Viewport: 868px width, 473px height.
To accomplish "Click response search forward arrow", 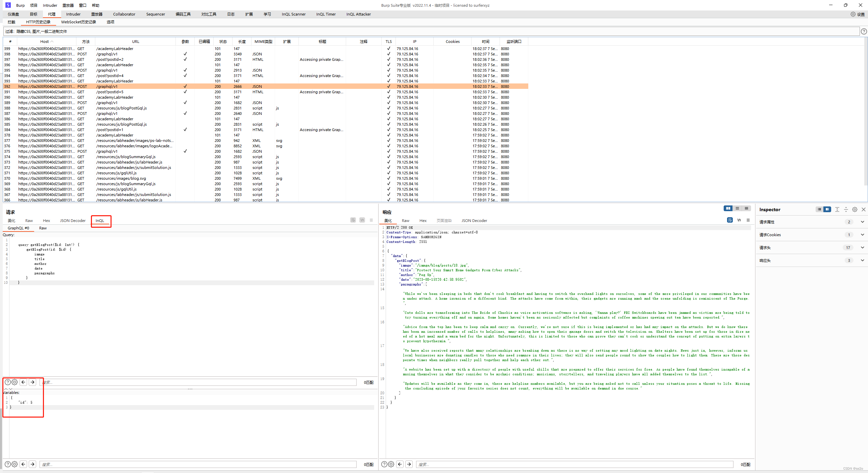I will click(x=409, y=464).
